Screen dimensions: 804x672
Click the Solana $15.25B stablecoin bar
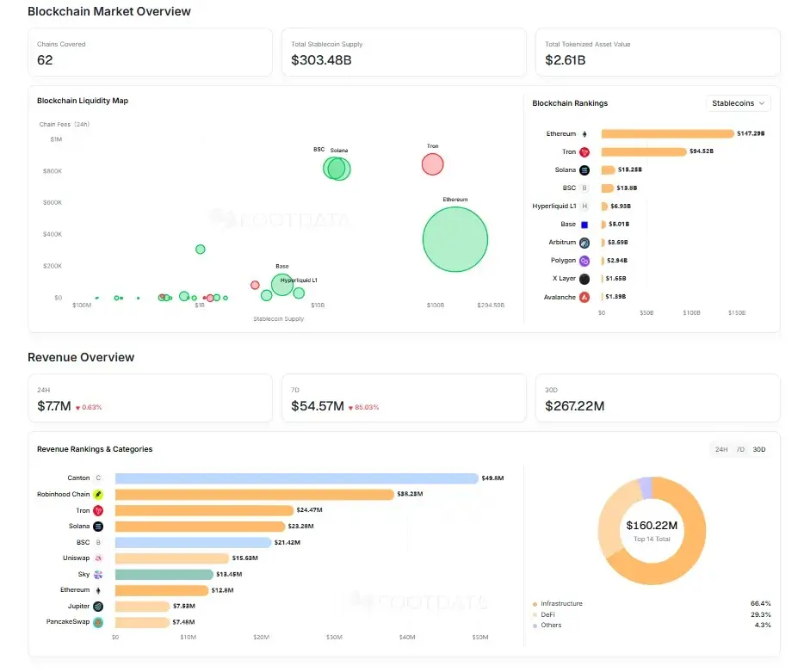(608, 170)
